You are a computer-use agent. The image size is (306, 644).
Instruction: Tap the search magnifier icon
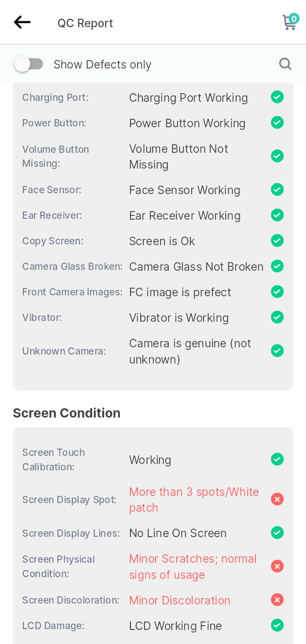[x=285, y=64]
